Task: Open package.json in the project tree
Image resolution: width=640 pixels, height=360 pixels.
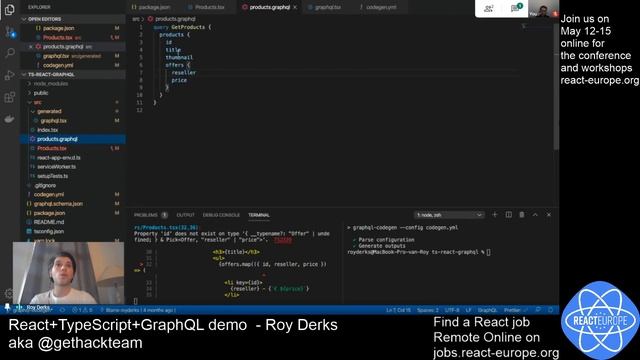Action: pyautogui.click(x=49, y=213)
